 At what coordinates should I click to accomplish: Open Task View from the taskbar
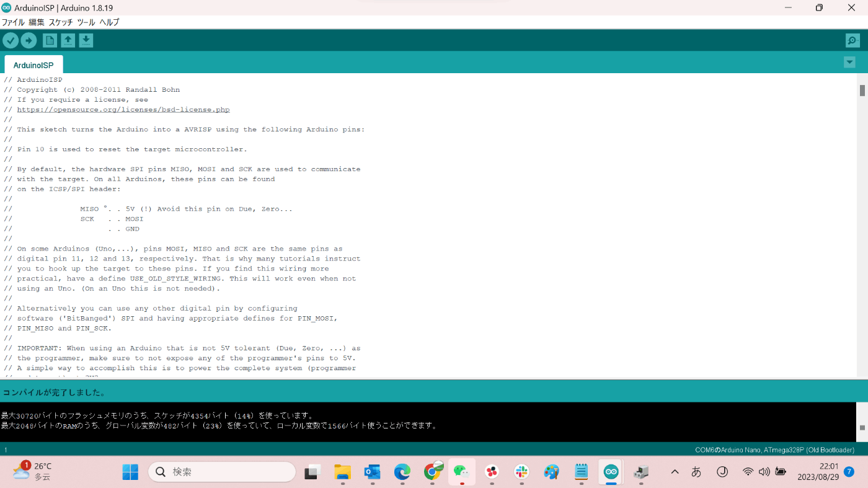click(x=312, y=472)
